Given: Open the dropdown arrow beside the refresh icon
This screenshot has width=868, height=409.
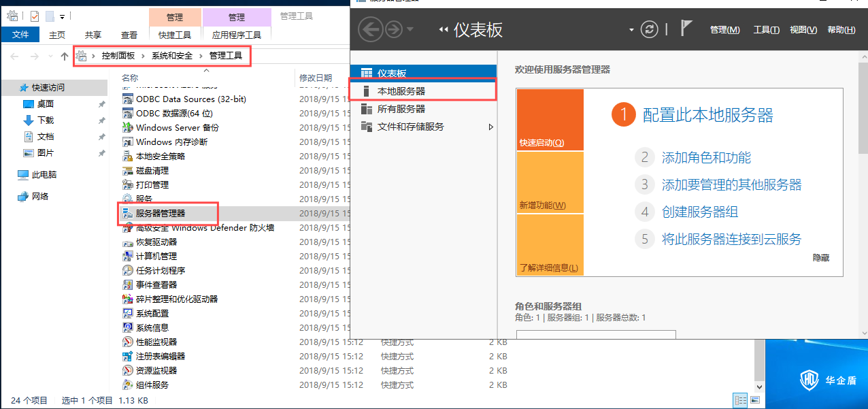Looking at the screenshot, I should tap(631, 30).
